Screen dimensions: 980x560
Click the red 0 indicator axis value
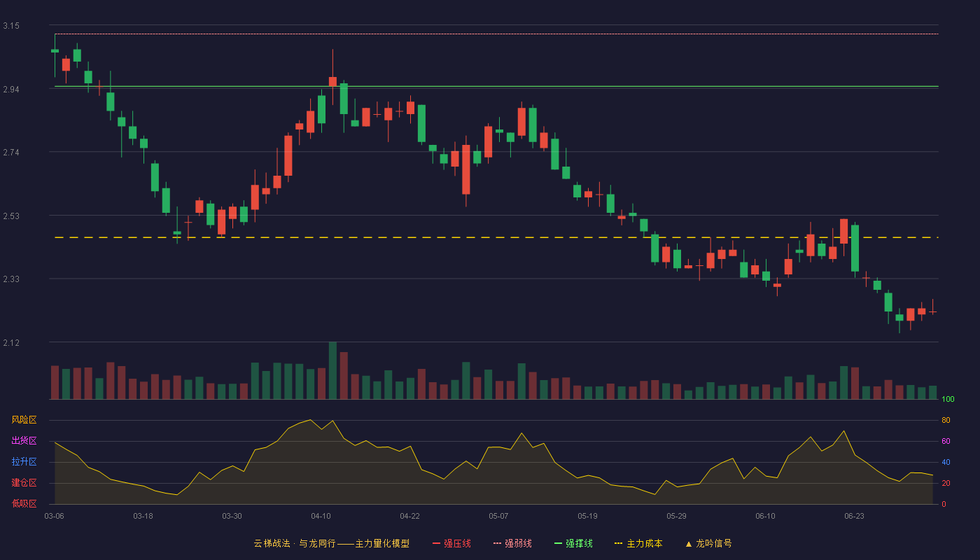pyautogui.click(x=944, y=504)
